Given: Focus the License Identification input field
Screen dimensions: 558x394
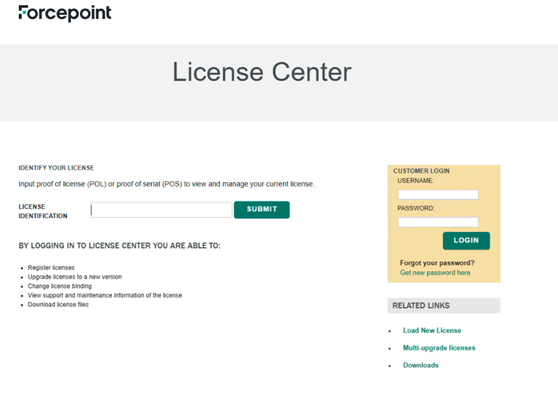Looking at the screenshot, I should [x=161, y=210].
